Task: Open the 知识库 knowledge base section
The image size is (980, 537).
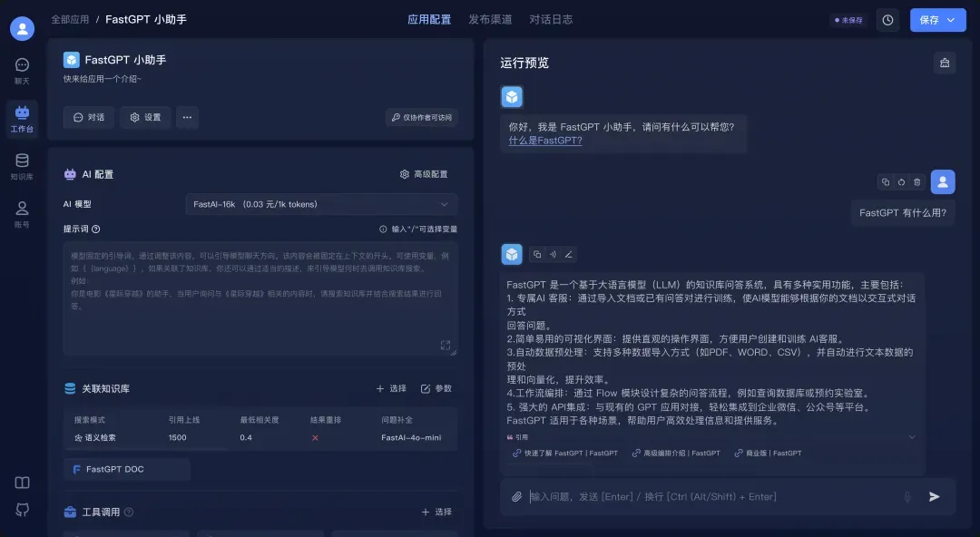Action: [x=22, y=166]
